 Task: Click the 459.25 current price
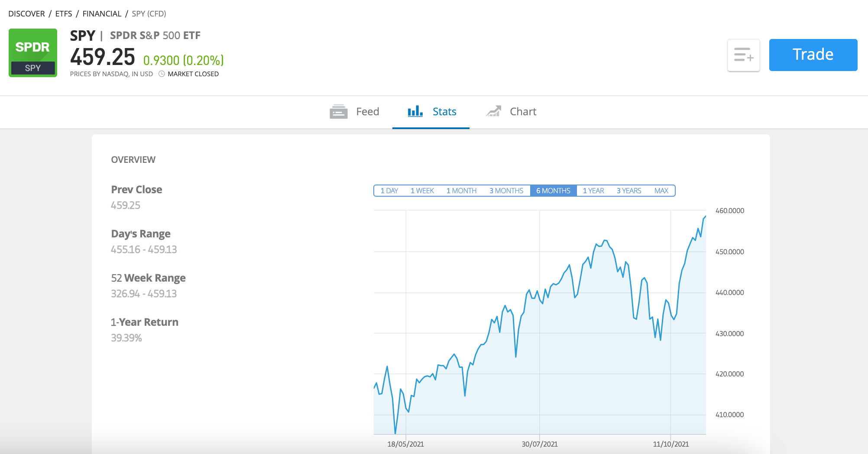[103, 57]
